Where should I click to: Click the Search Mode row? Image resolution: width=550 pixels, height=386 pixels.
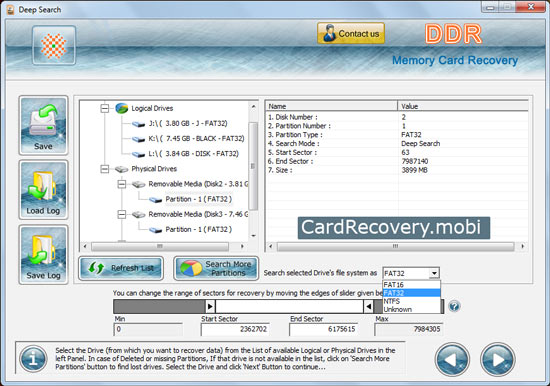[x=397, y=144]
